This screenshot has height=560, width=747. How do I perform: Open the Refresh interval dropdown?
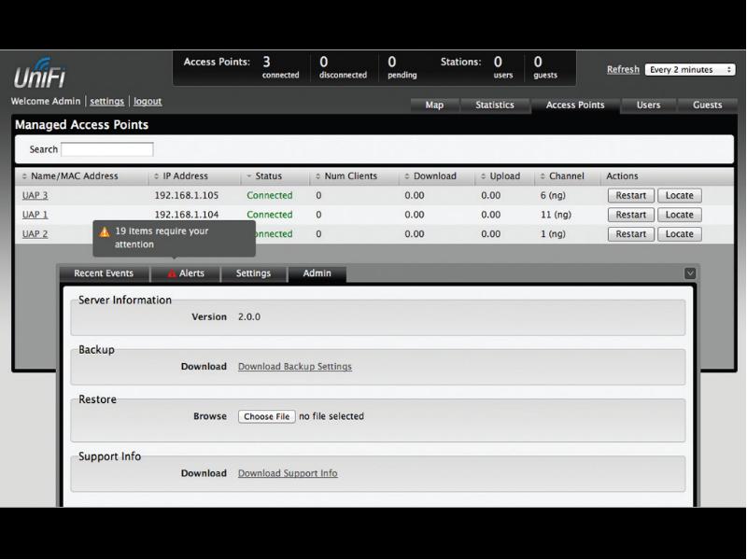pyautogui.click(x=690, y=69)
